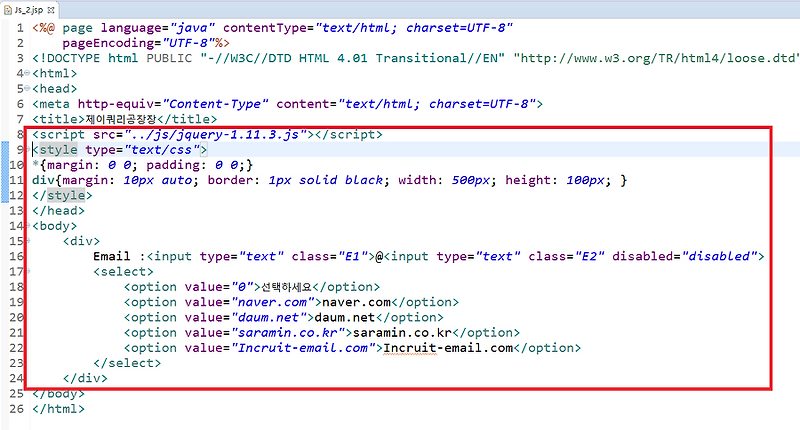Click the opening <select> tag
Viewport: 800px width, 430px height.
click(x=123, y=272)
